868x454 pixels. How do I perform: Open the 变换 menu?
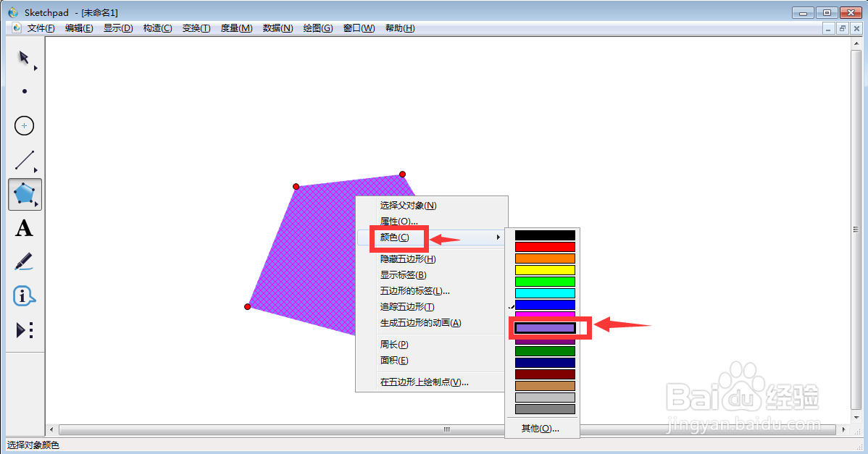coord(197,28)
